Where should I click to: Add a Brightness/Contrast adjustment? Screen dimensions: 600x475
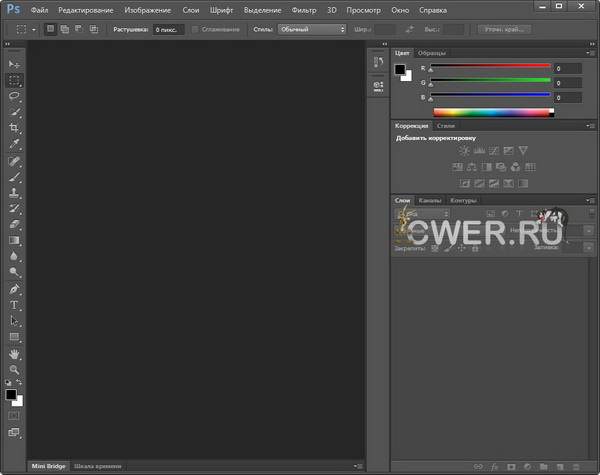coord(464,150)
